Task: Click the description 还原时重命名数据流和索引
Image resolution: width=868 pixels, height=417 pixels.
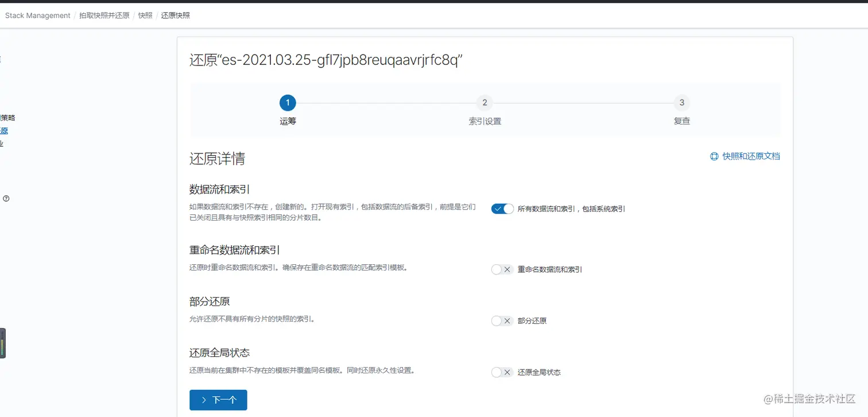Action: click(x=299, y=268)
